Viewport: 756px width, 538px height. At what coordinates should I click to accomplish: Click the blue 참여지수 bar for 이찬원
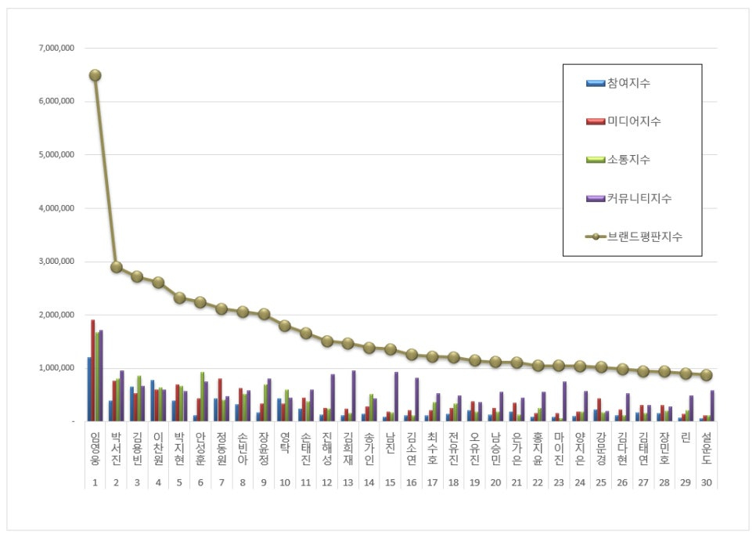153,400
